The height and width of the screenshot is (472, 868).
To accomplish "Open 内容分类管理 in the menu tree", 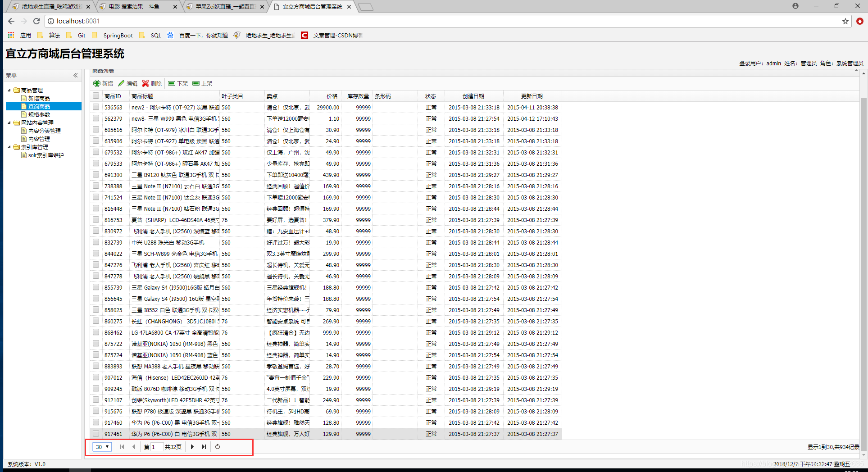I will pyautogui.click(x=44, y=131).
